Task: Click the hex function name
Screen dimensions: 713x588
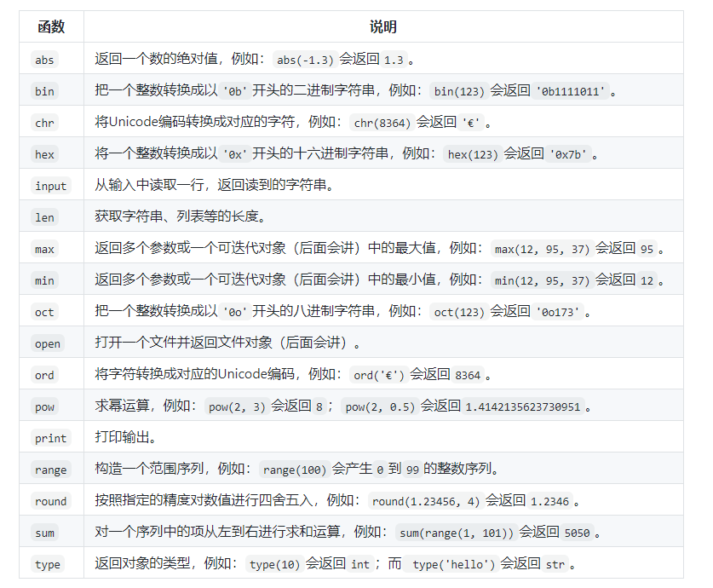Action: tap(46, 153)
